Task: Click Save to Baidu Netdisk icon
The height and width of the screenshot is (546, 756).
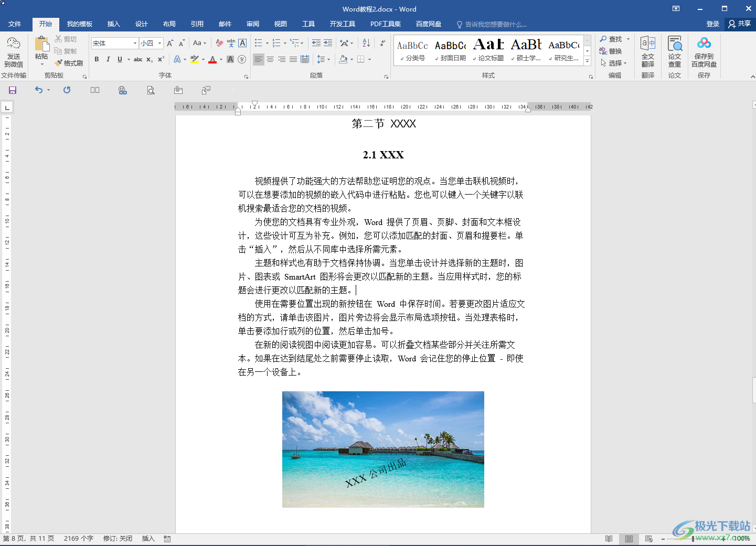Action: pos(704,52)
